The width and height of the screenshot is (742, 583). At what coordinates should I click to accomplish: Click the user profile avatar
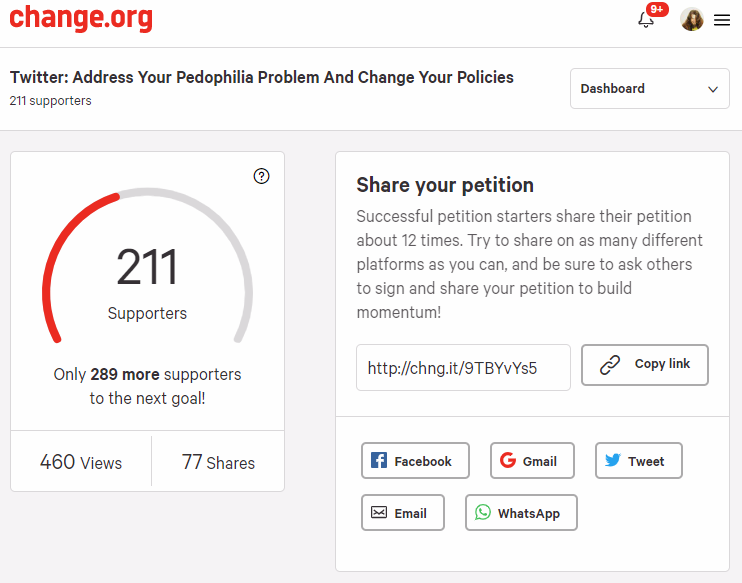point(691,19)
